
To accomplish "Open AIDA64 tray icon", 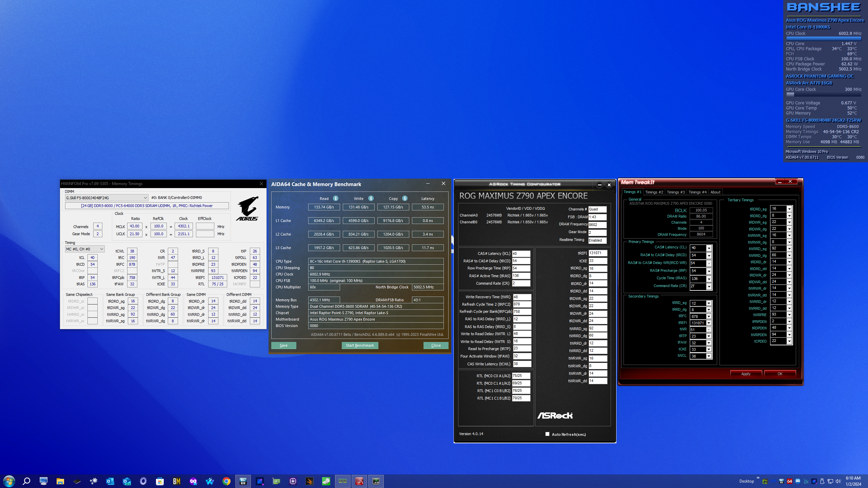I will pyautogui.click(x=790, y=481).
